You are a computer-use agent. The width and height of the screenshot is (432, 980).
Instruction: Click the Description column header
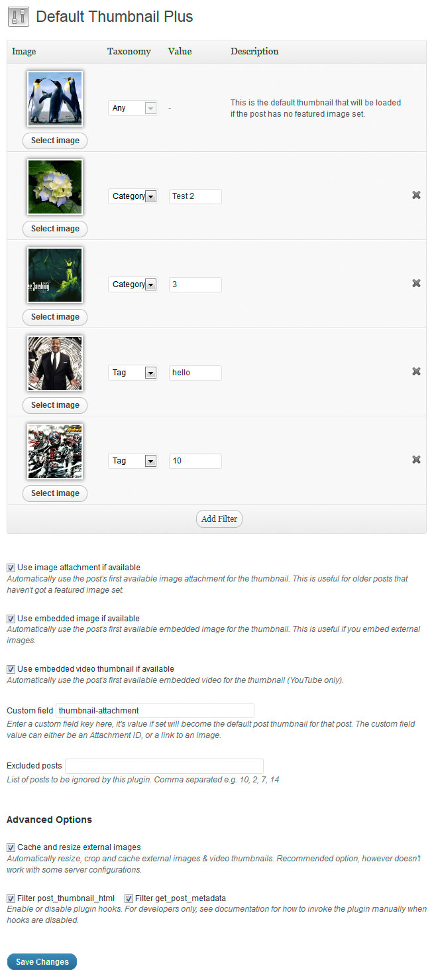pos(254,52)
